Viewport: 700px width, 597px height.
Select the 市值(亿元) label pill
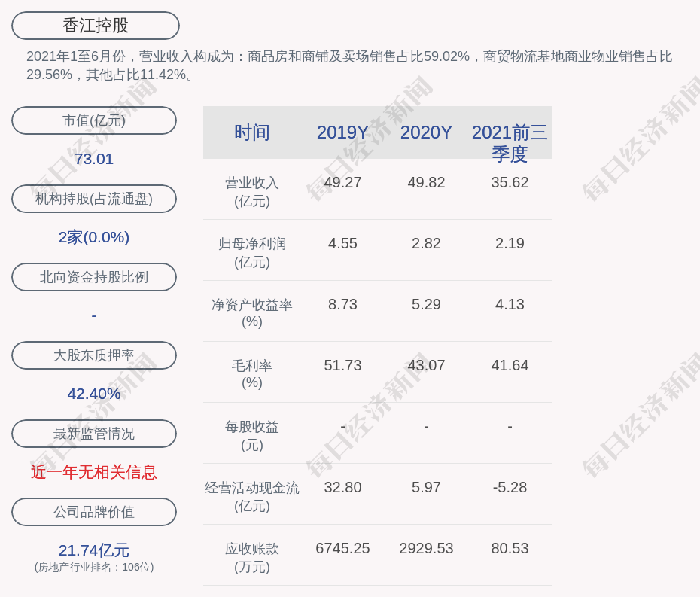94,120
